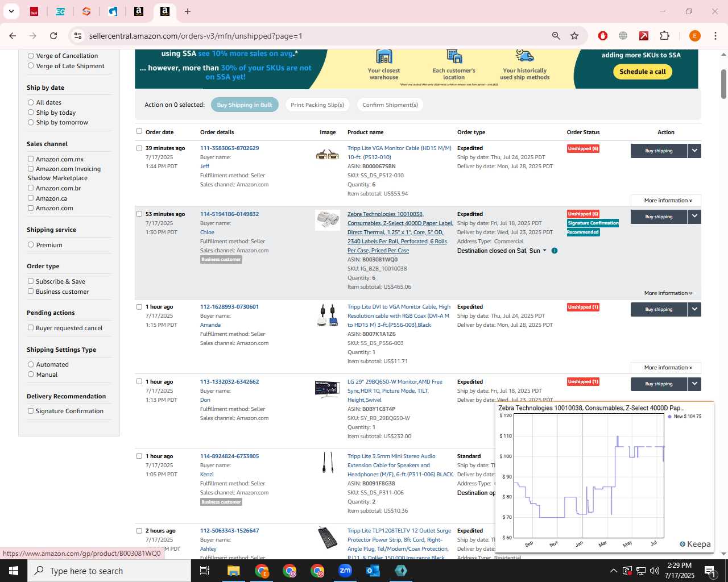Screen dimensions: 728x582
Task: Open the gray globe extension icon
Action: (623, 36)
